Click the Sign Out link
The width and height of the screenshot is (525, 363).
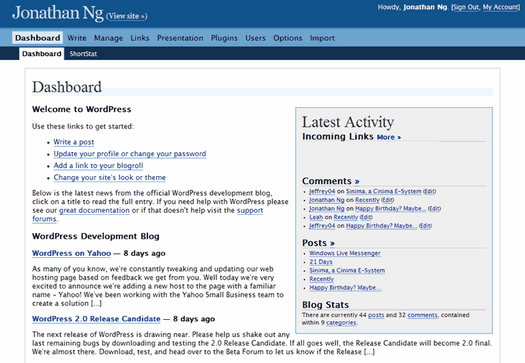466,7
